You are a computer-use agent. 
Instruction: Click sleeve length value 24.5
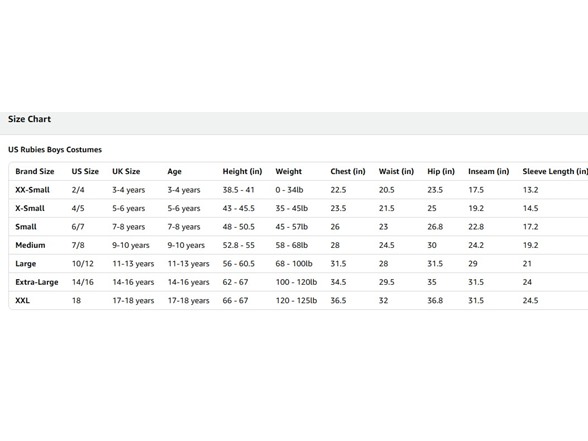pyautogui.click(x=530, y=300)
